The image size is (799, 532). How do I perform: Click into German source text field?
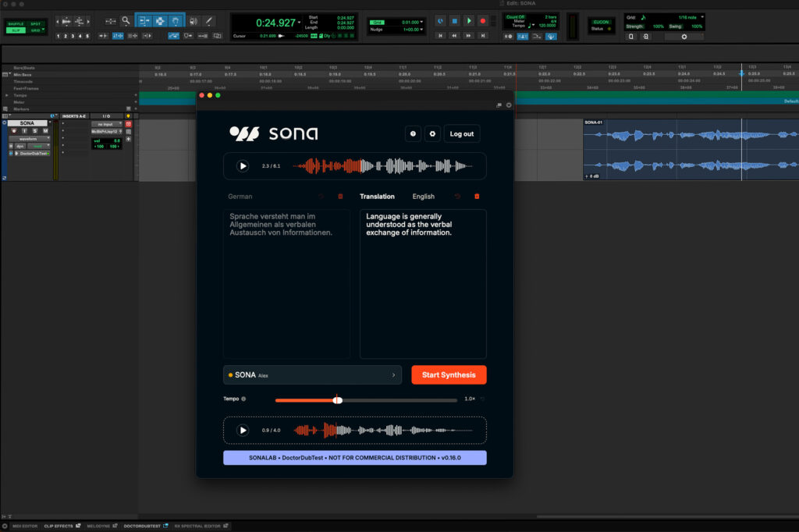pyautogui.click(x=286, y=284)
